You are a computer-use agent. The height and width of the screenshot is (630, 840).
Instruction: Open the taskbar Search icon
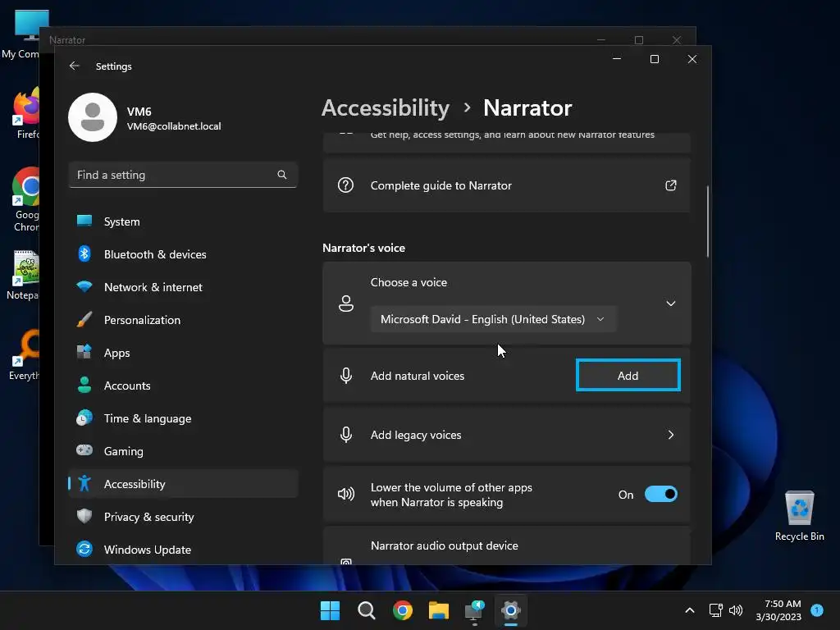point(367,610)
